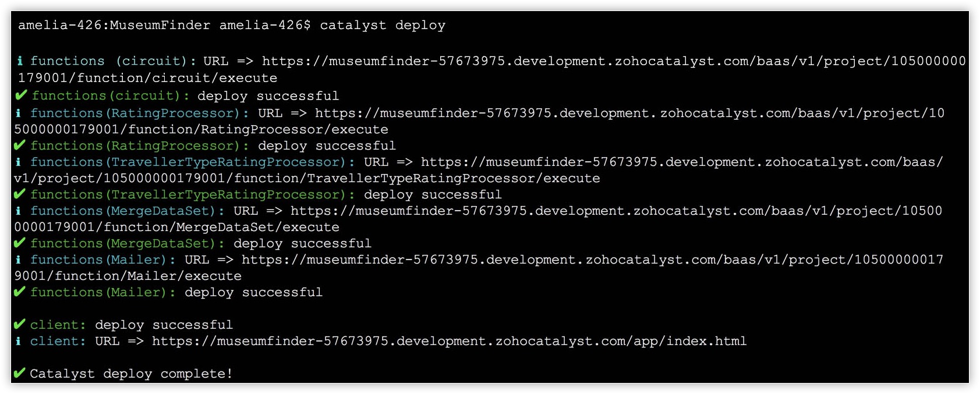Open the client app index.html URL
Screen dimensions: 980x394
449,341
